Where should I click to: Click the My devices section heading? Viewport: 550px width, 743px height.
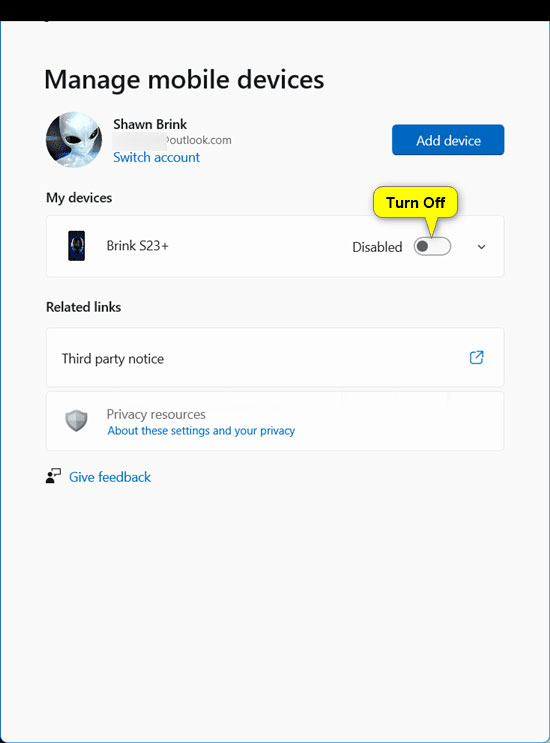coord(79,198)
